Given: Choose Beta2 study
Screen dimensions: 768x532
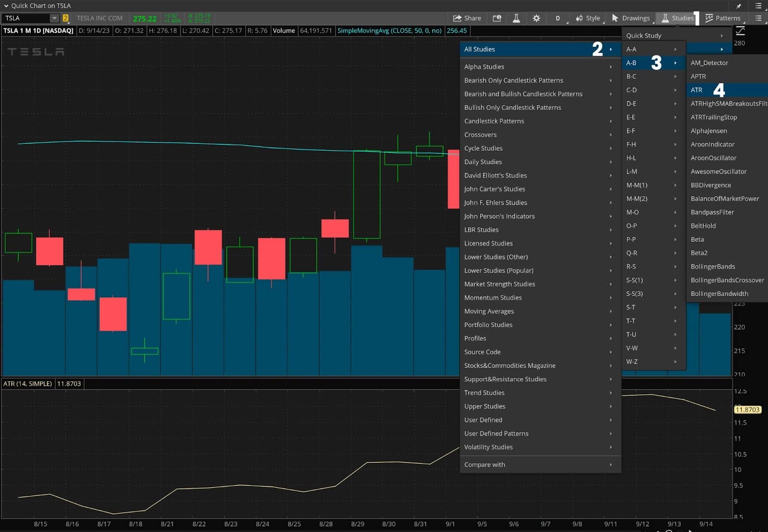Looking at the screenshot, I should (x=728, y=253).
